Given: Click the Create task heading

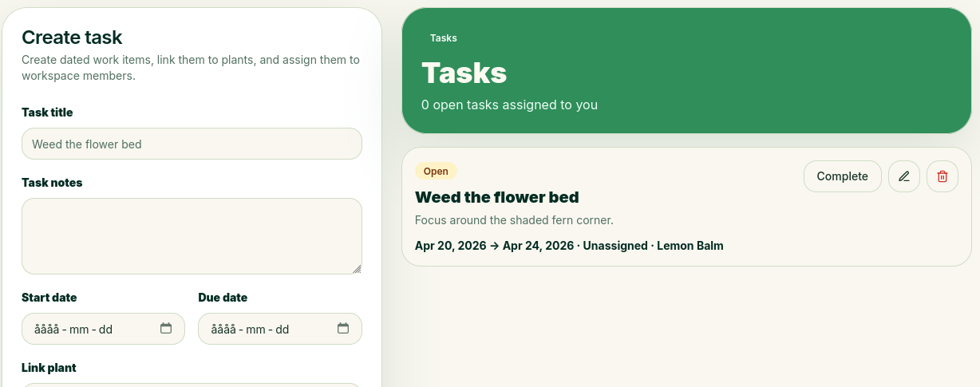Looking at the screenshot, I should [x=72, y=37].
